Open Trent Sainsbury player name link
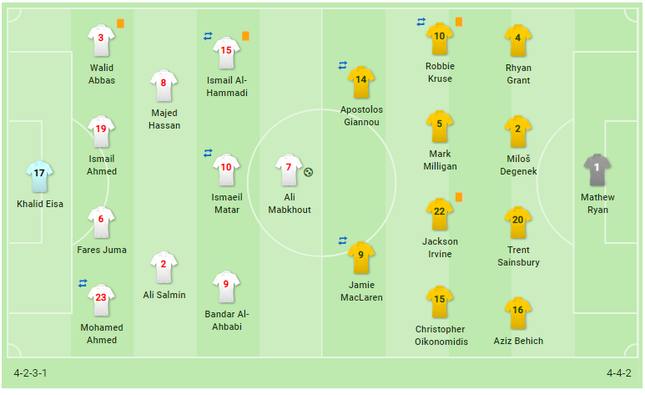The image size is (645, 395). pos(518,256)
